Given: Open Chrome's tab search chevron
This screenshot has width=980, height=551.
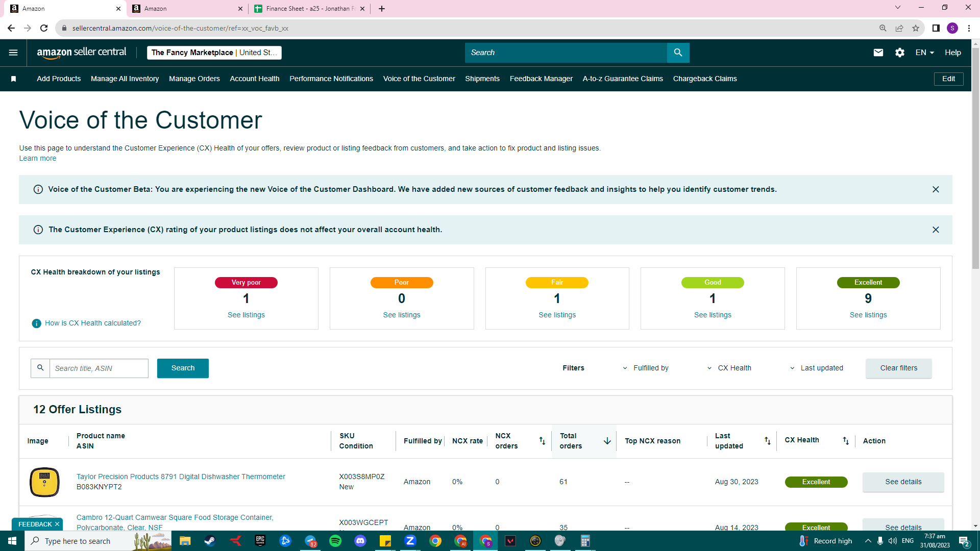Looking at the screenshot, I should 898,8.
